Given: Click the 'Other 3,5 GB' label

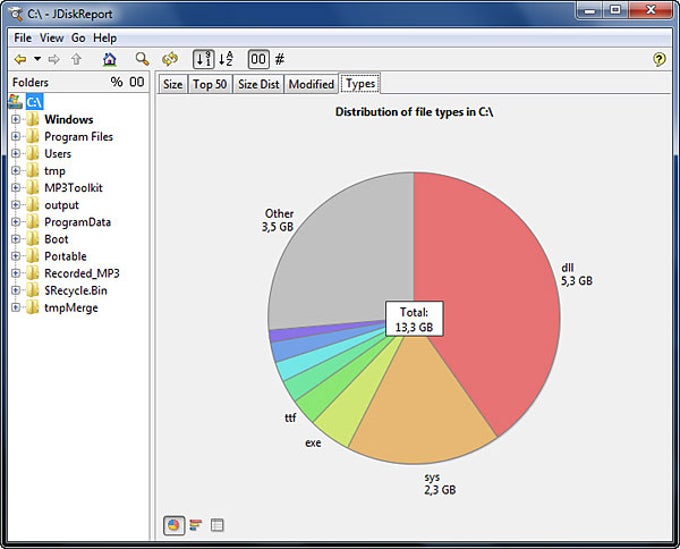Looking at the screenshot, I should coord(278,220).
